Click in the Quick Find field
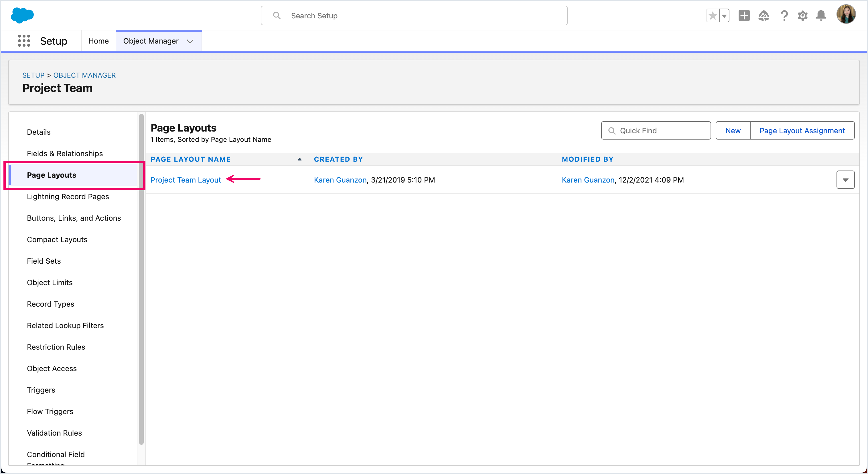This screenshot has height=474, width=868. [x=656, y=131]
